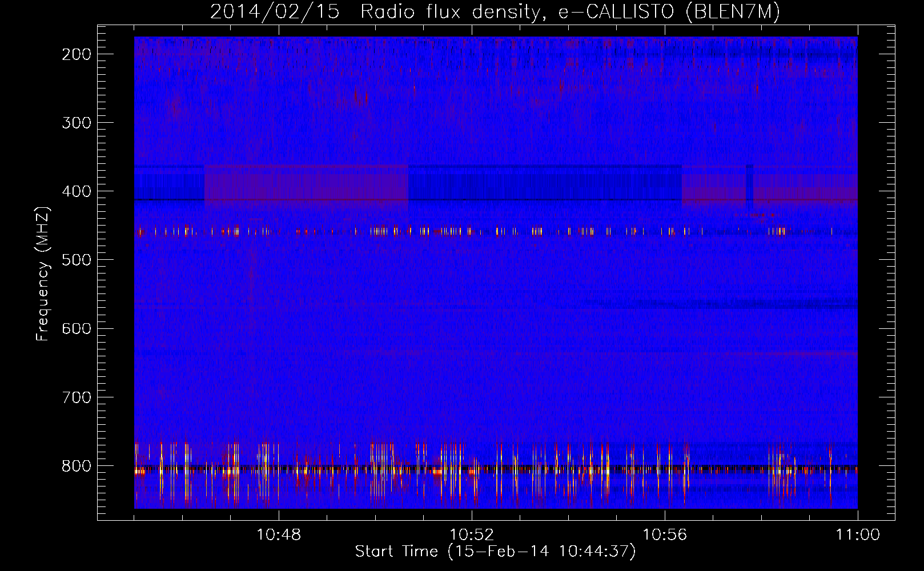Click the 10:52 time tick label

pyautogui.click(x=472, y=535)
